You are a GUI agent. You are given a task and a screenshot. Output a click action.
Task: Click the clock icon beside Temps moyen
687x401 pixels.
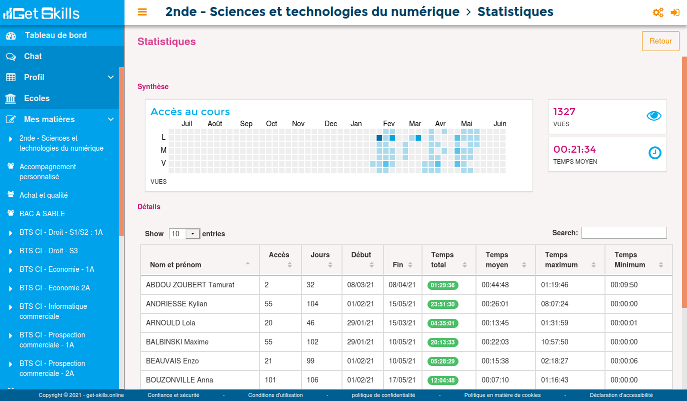pyautogui.click(x=654, y=153)
